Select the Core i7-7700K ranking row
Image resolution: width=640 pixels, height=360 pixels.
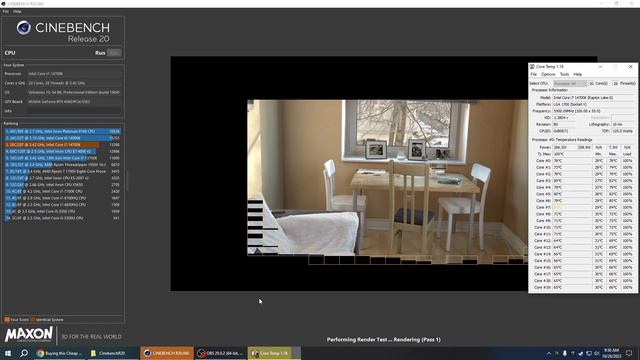62,191
